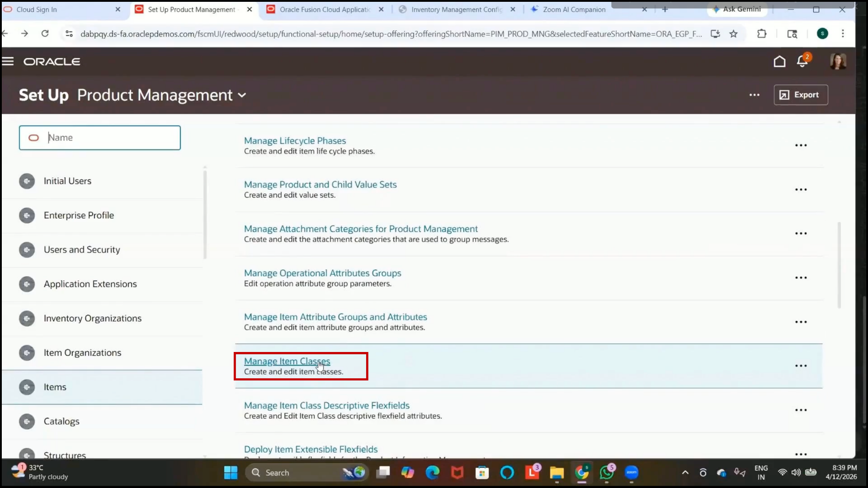This screenshot has height=488, width=868.
Task: Open actions menu for Item Class Descriptive Flexfields
Action: tap(801, 410)
